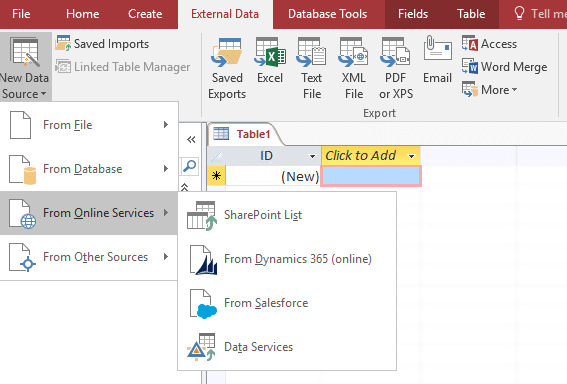
Task: Choose SharePoint List import option
Action: pos(287,215)
